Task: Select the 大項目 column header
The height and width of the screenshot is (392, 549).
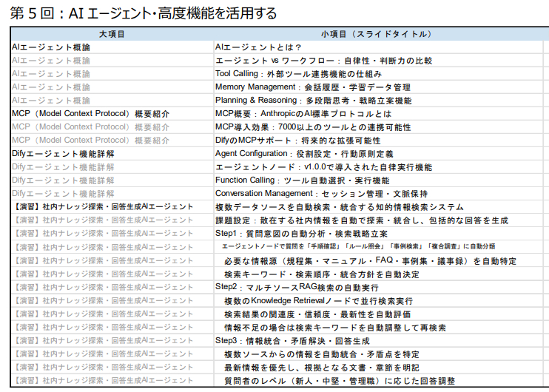Action: pos(112,34)
